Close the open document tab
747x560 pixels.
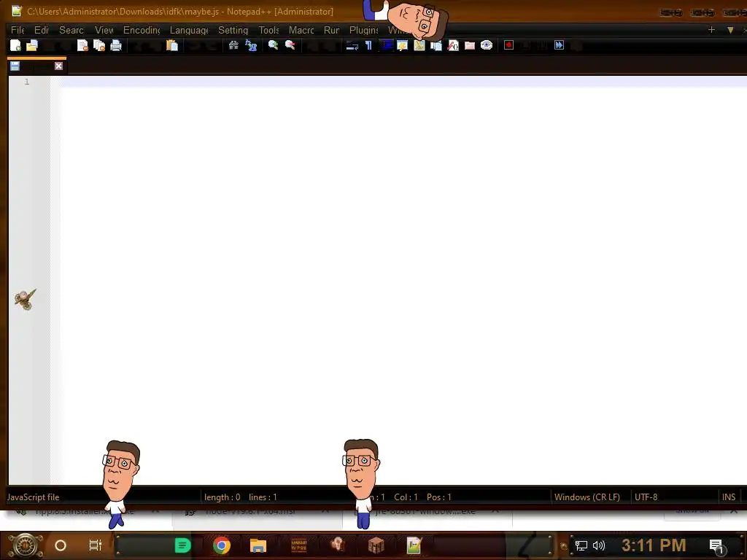[58, 66]
